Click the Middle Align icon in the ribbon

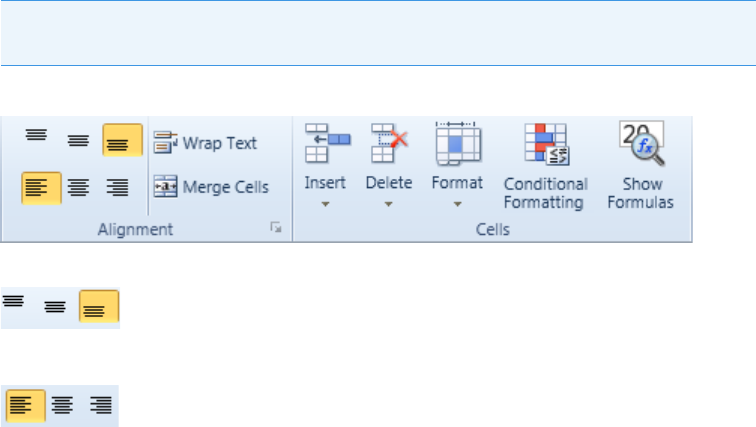point(78,141)
